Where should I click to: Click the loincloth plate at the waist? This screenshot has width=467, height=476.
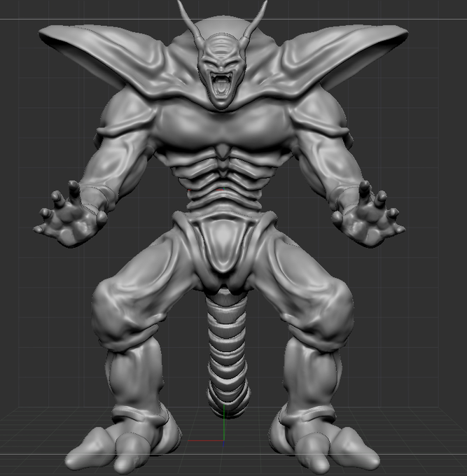[x=223, y=244]
